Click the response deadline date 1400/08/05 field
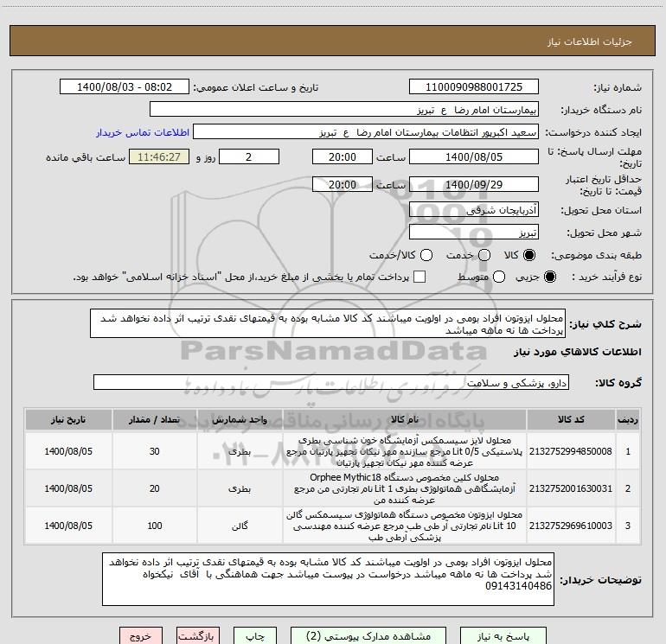The width and height of the screenshot is (666, 644). (x=474, y=156)
